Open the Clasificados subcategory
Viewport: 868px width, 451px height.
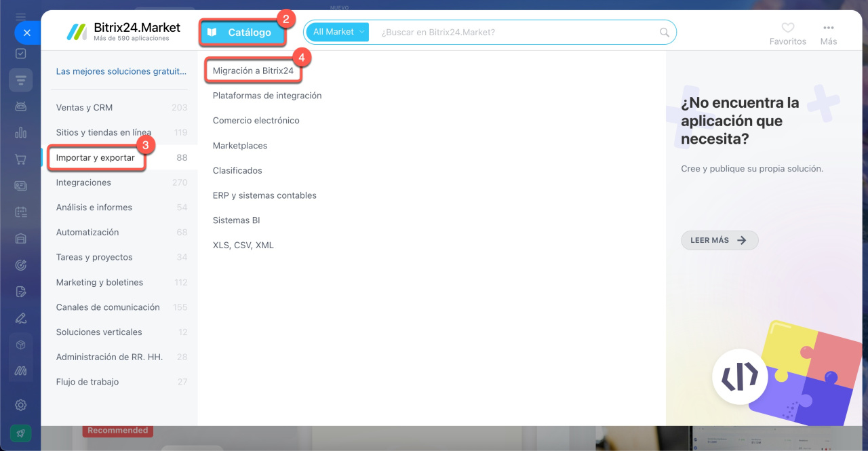(237, 171)
